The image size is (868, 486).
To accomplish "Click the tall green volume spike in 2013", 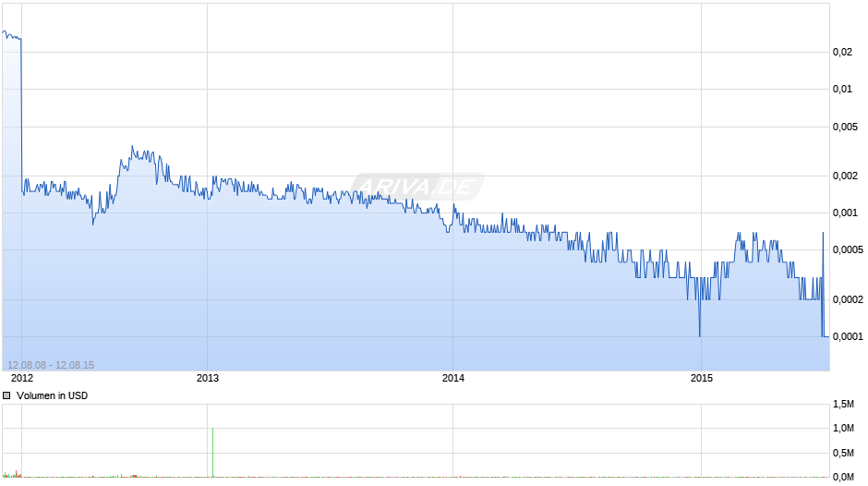I will (x=212, y=452).
